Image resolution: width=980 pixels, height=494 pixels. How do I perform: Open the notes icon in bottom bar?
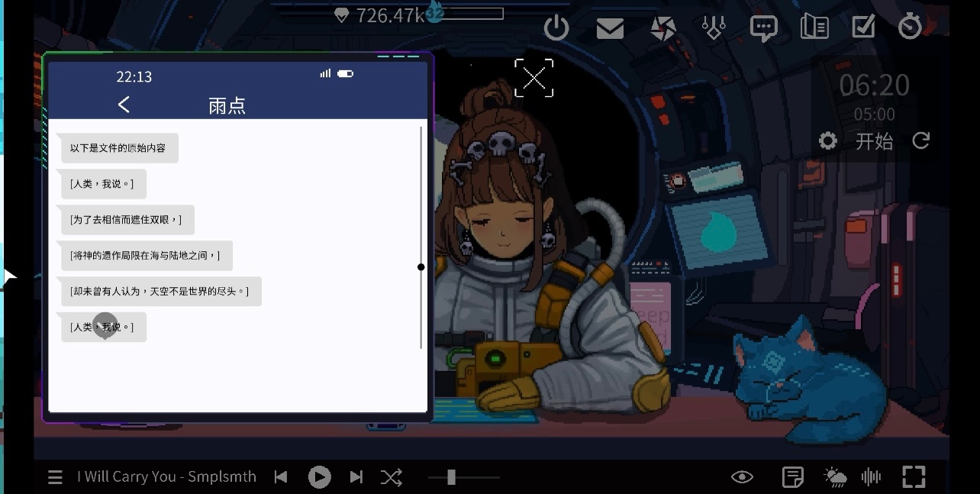pos(793,477)
